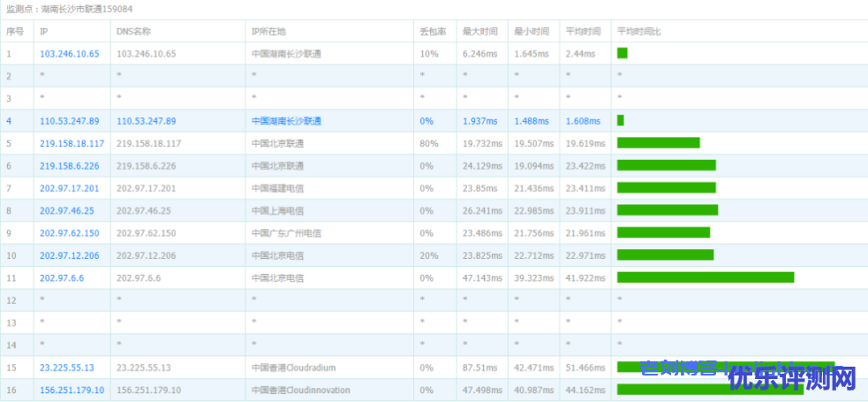868x402 pixels.
Task: Click IP link 219.158.18.117
Action: tap(72, 143)
